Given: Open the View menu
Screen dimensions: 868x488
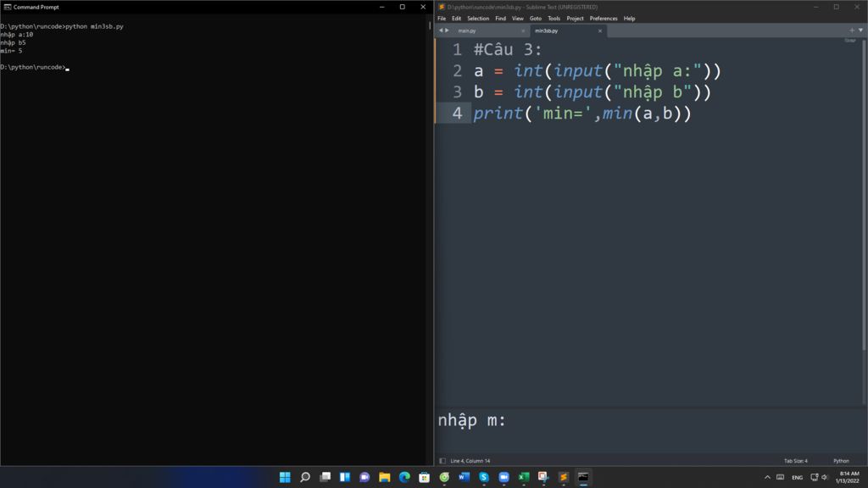Looking at the screenshot, I should click(518, 19).
